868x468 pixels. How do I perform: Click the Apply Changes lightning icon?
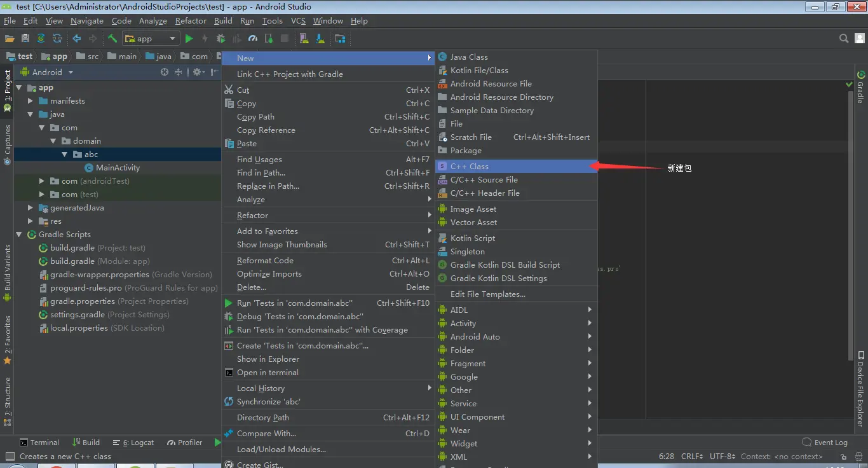click(205, 39)
